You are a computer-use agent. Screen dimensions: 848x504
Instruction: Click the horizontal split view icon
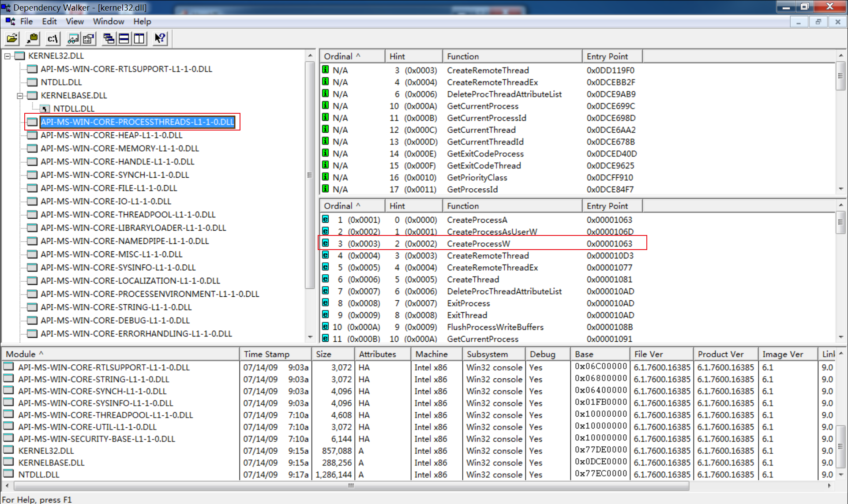[124, 38]
